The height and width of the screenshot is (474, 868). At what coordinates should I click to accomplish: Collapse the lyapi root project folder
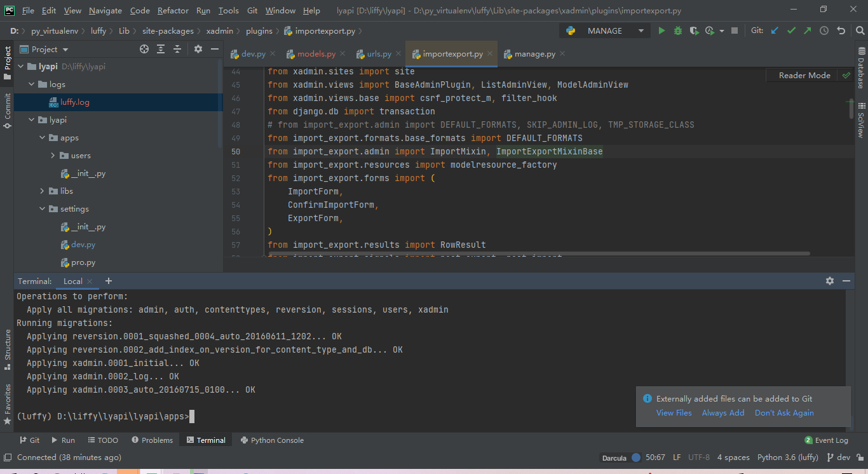20,66
